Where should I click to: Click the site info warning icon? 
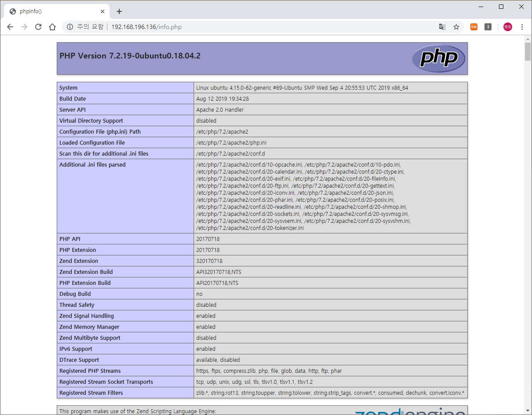[70, 27]
